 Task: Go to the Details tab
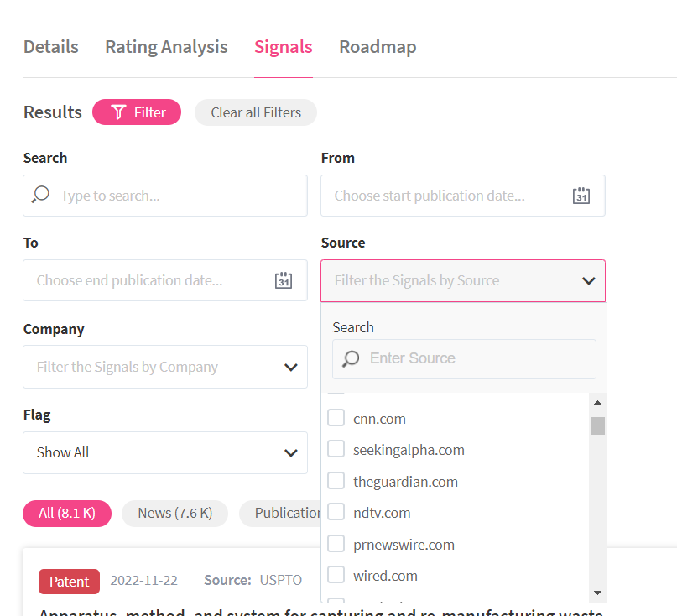(51, 47)
